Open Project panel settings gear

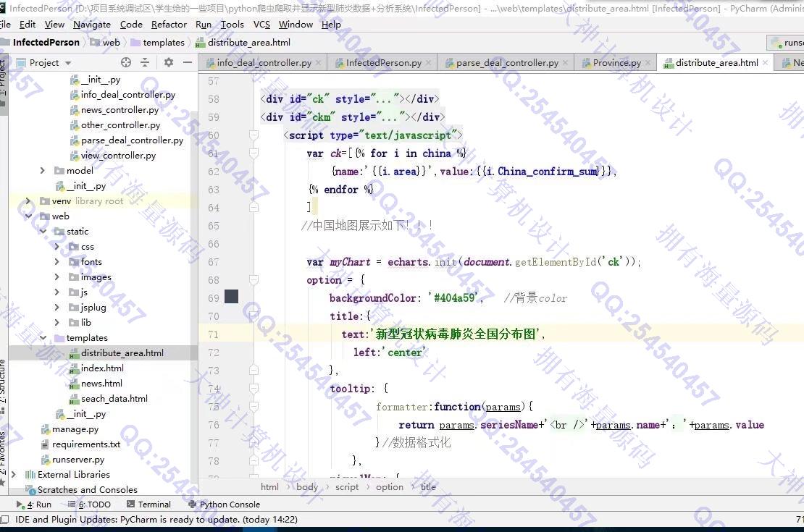(169, 62)
